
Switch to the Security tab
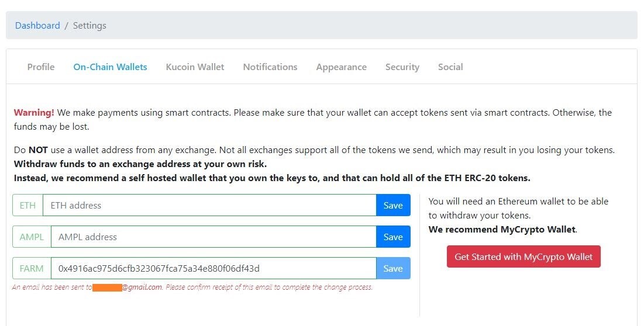tap(402, 67)
